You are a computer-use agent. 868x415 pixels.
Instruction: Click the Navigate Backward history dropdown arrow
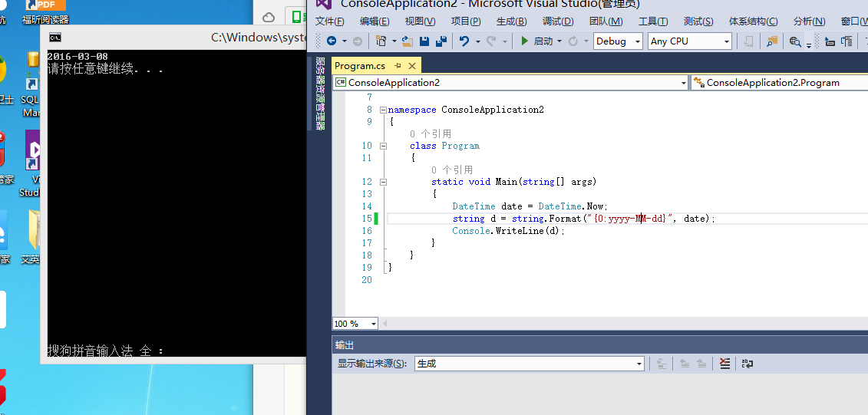click(345, 41)
